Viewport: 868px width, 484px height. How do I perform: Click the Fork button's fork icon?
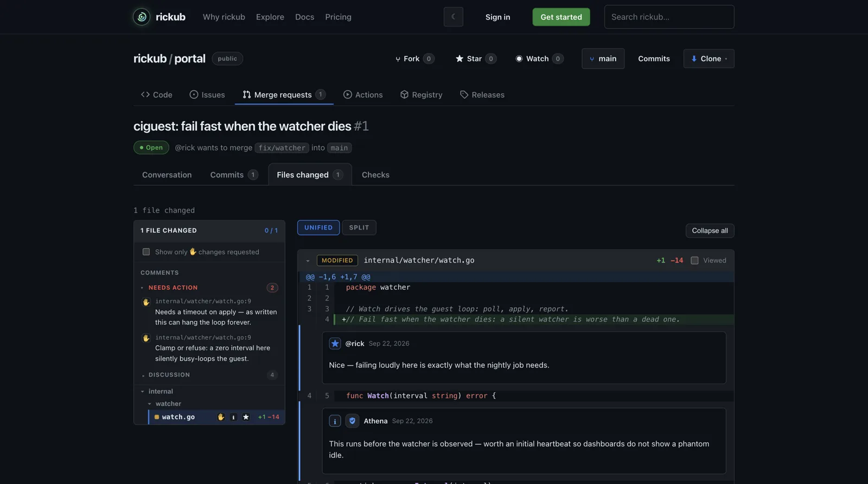tap(398, 59)
